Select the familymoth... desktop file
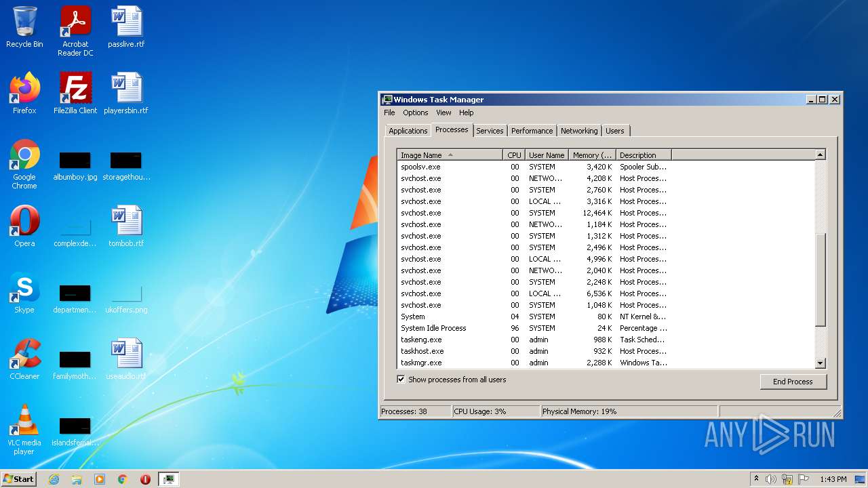 click(75, 365)
